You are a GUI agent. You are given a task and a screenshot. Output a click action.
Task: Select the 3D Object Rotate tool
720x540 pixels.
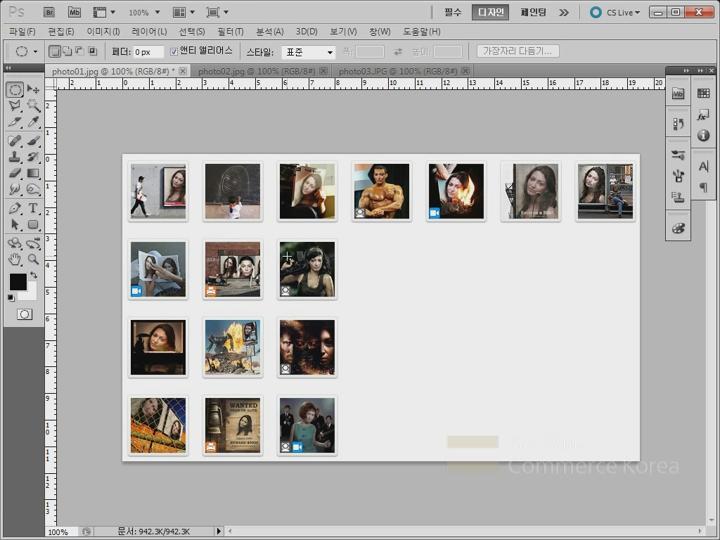tap(15, 243)
